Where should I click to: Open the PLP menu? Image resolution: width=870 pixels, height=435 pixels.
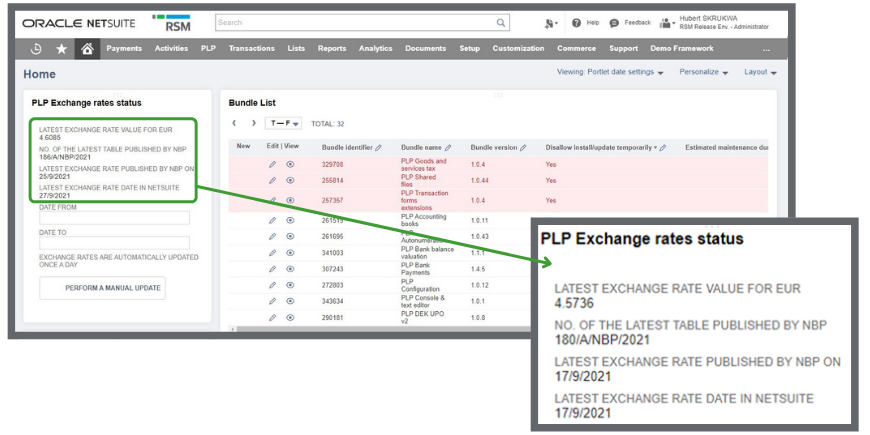tap(208, 49)
